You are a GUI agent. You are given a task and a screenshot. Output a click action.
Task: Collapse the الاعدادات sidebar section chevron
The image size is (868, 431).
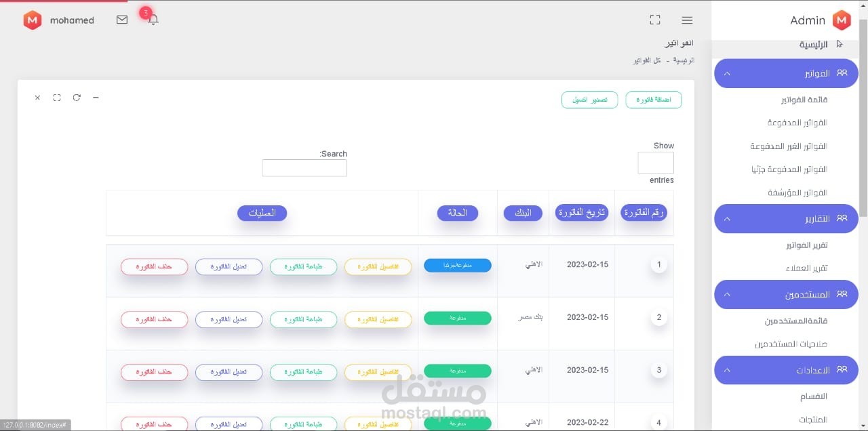pyautogui.click(x=727, y=370)
